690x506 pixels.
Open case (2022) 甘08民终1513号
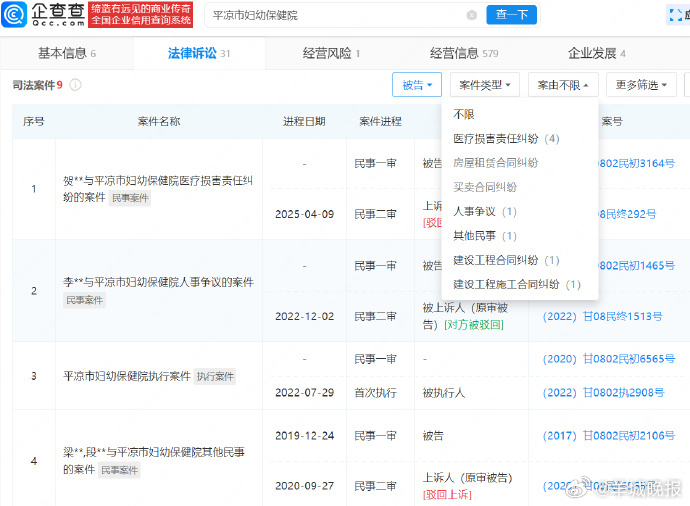click(602, 316)
